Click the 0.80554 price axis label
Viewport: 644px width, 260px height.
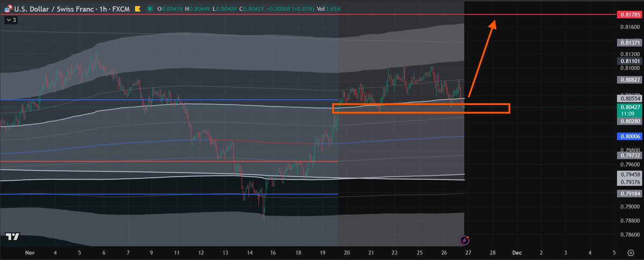coord(628,99)
